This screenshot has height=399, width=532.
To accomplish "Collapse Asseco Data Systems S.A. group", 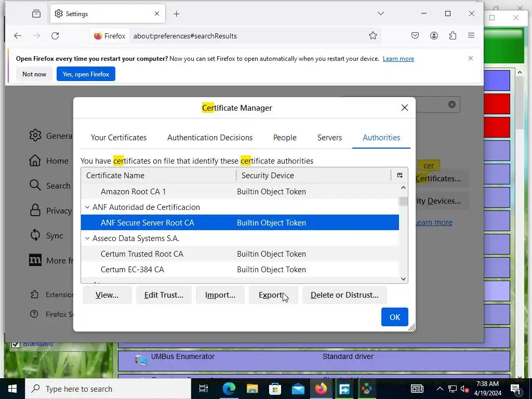I will pyautogui.click(x=87, y=238).
